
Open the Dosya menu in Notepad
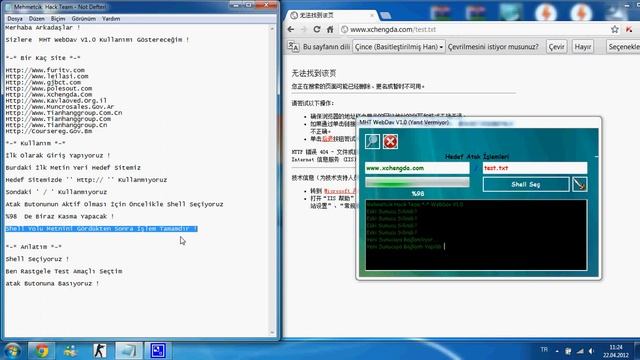pyautogui.click(x=15, y=19)
